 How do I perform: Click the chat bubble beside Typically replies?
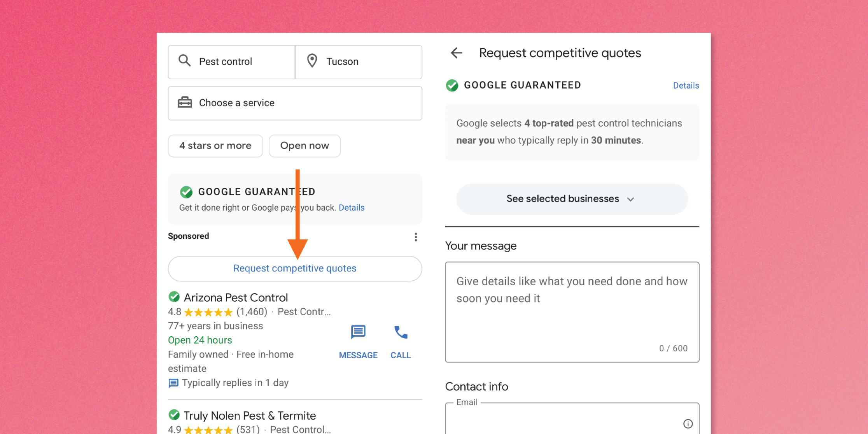point(173,383)
